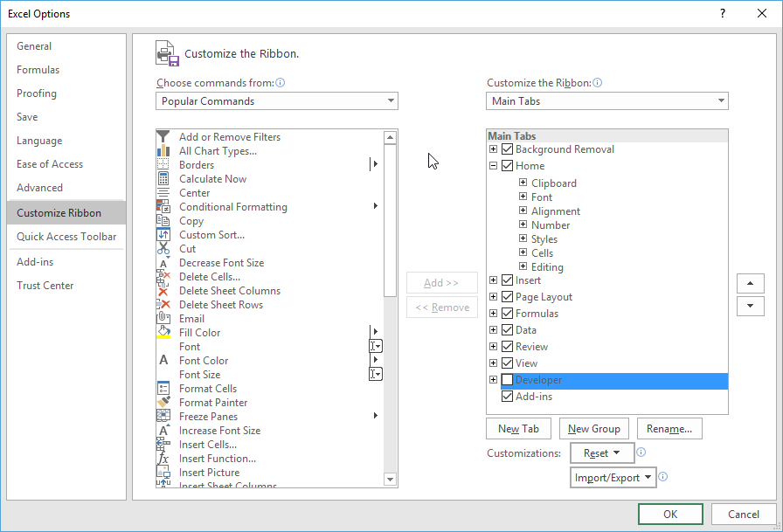Uncheck the Add-ins tab checkbox
Viewport: 783px width, 532px height.
[x=507, y=397]
